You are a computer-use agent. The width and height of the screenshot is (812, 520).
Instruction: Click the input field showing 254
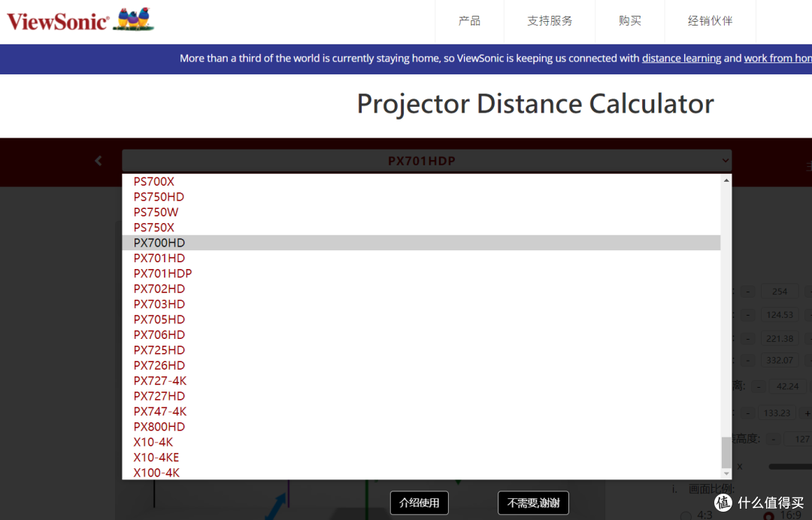coord(780,292)
